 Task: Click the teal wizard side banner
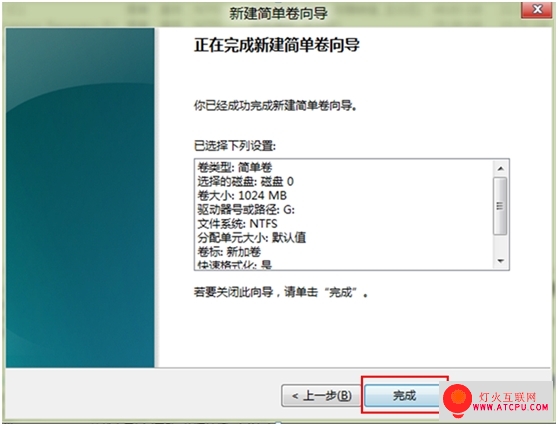point(80,198)
